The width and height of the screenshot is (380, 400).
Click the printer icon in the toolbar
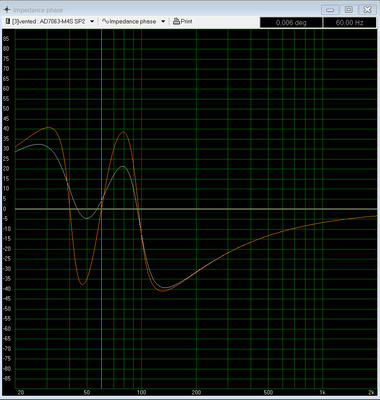[x=176, y=22]
